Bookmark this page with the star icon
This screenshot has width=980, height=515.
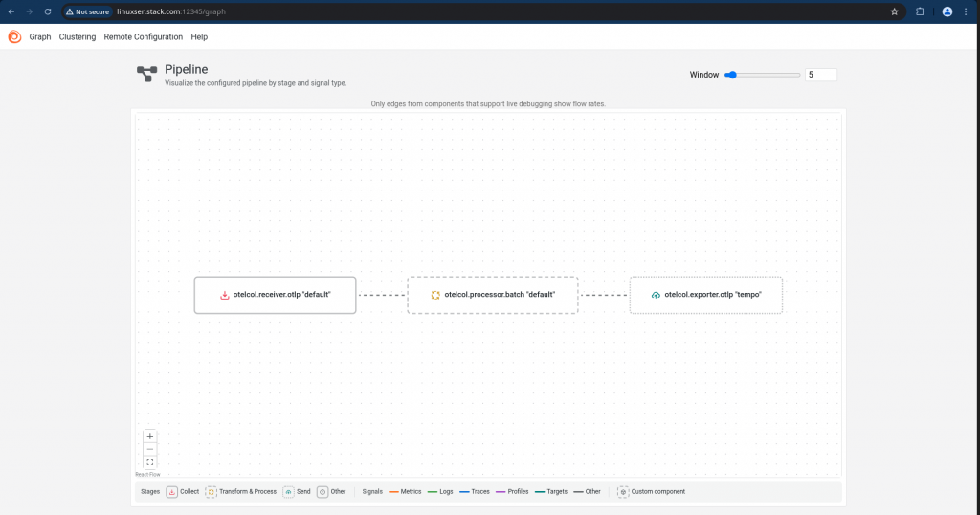pyautogui.click(x=895, y=11)
